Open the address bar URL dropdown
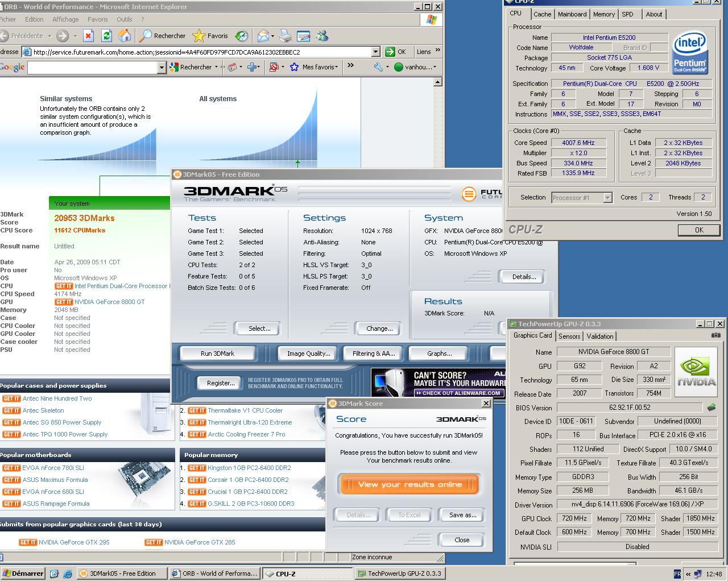728x582 pixels. (375, 52)
